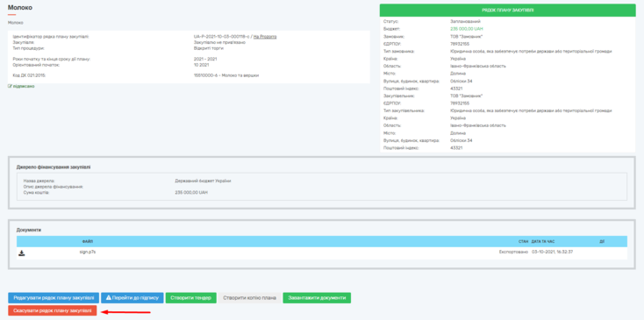Click plan identifier 'UA-P-2021-10-03-000118-c'
Image resolution: width=644 pixels, height=320 pixels.
pyautogui.click(x=221, y=37)
